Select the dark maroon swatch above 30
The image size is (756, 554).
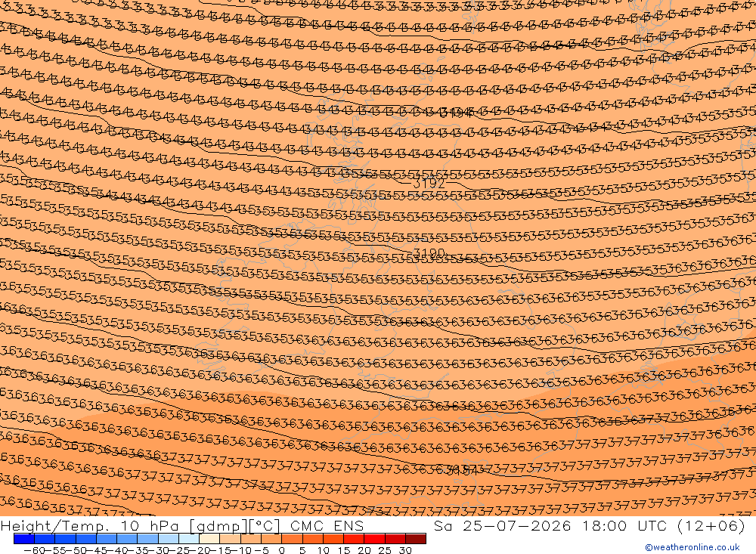coord(416,538)
